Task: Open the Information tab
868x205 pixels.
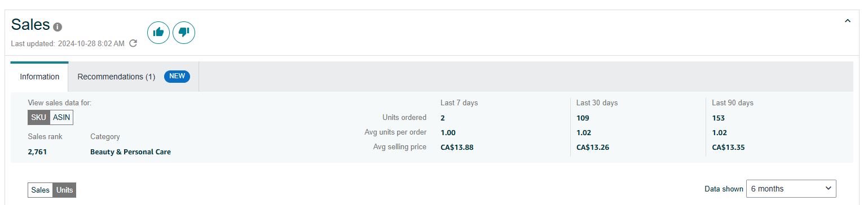Action: (x=39, y=77)
